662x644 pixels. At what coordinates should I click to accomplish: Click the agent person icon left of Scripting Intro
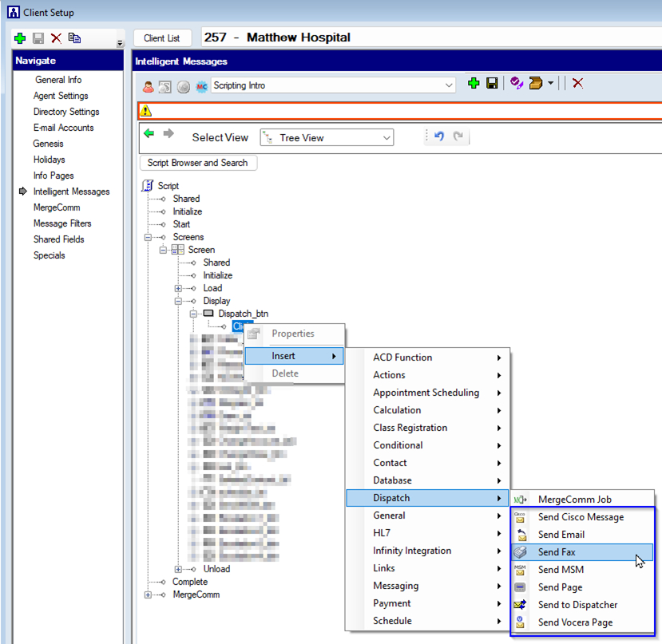[149, 86]
